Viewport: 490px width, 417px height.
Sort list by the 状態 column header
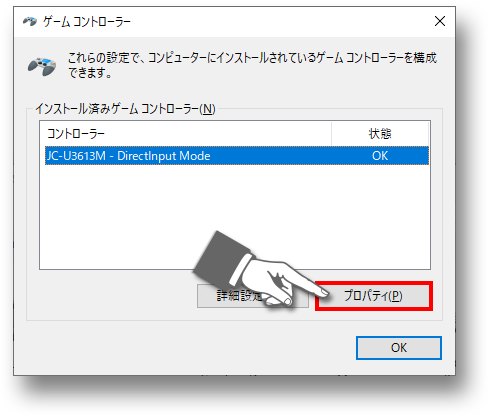click(x=380, y=134)
